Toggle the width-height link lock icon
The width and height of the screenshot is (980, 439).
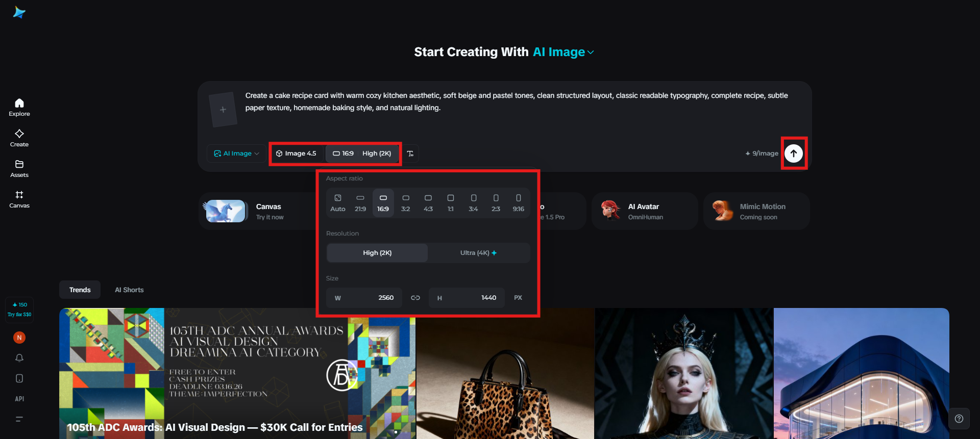coord(415,298)
